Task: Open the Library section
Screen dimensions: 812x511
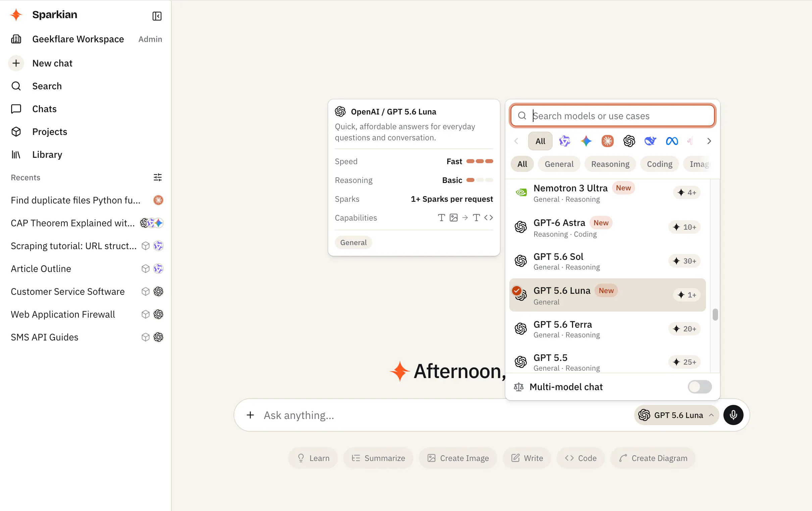Action: point(47,154)
